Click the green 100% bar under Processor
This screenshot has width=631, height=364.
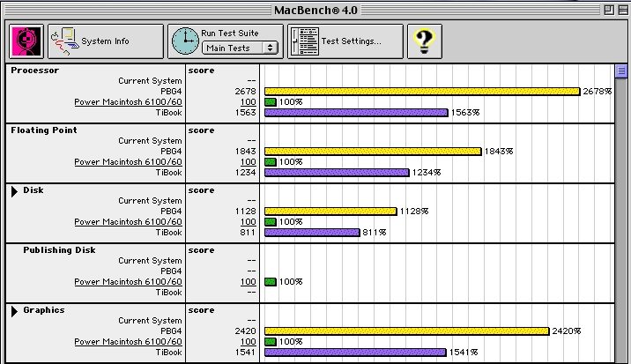(271, 102)
